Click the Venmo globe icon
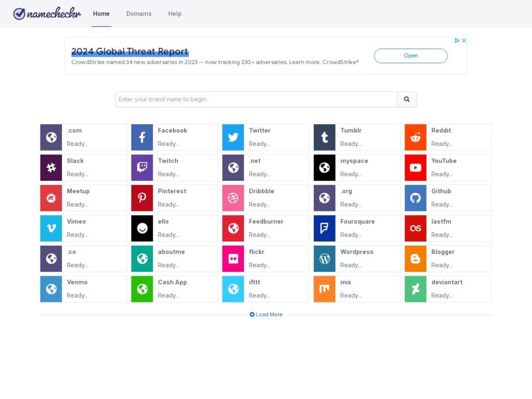Screen dimensions: 532x399 51,289
